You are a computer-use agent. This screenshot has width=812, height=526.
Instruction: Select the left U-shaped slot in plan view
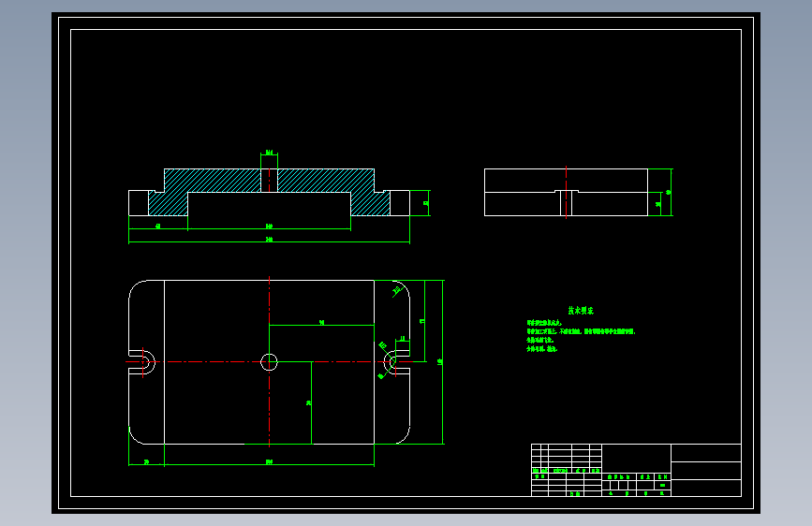click(142, 362)
